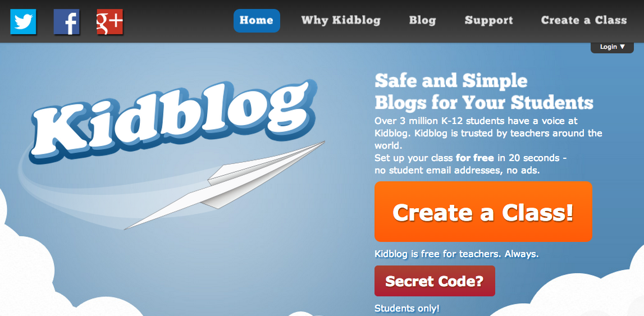
Task: Open Kidblog's Twitter page icon
Action: (24, 21)
